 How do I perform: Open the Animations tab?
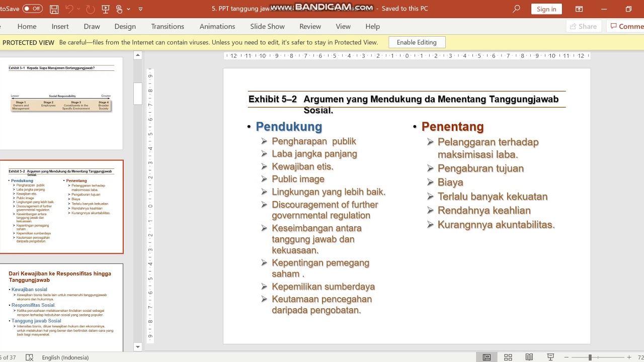tap(217, 26)
